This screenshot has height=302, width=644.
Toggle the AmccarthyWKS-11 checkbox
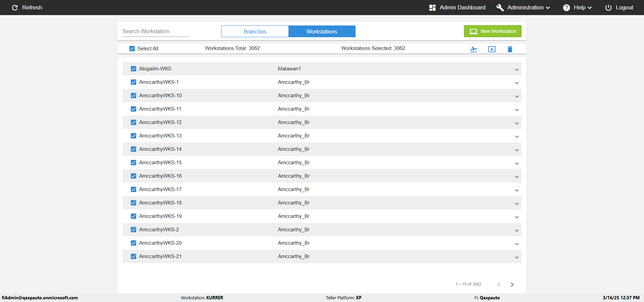coord(133,109)
